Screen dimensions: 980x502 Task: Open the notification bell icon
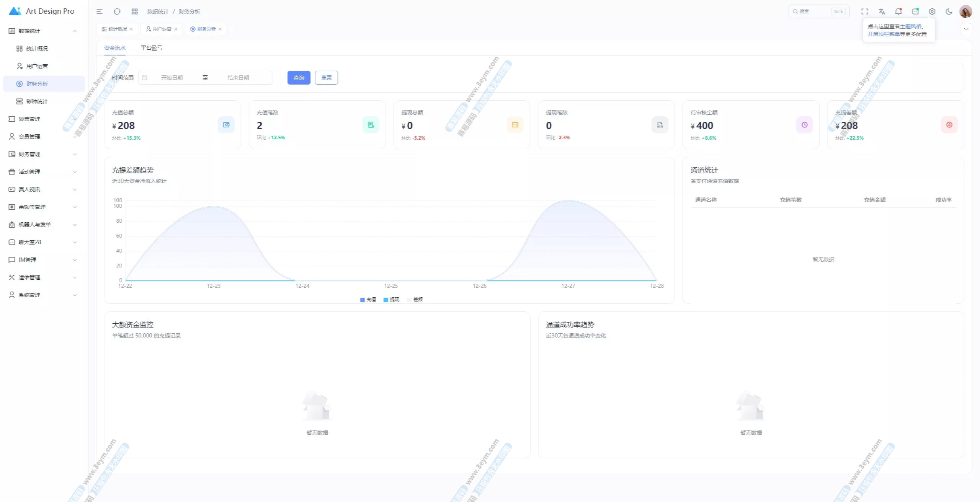click(898, 11)
